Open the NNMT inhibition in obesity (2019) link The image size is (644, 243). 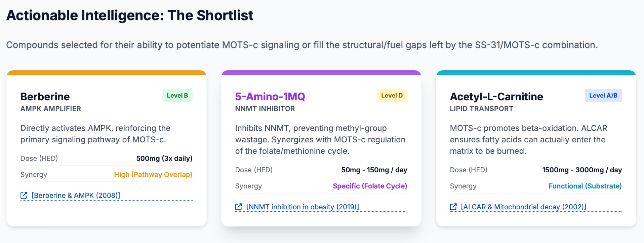point(303,207)
